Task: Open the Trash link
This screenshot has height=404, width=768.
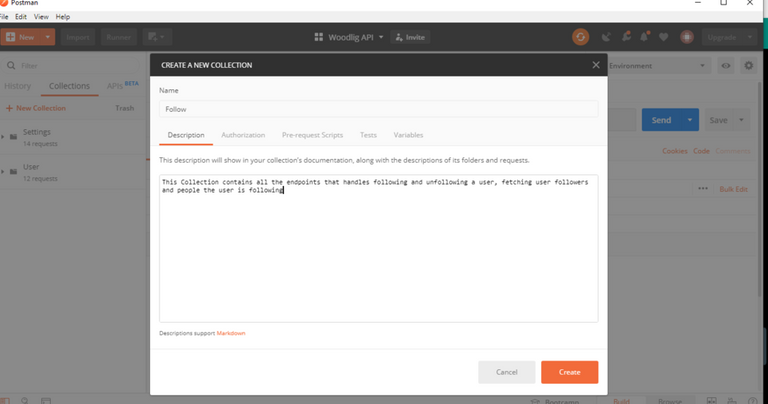Action: pos(124,108)
